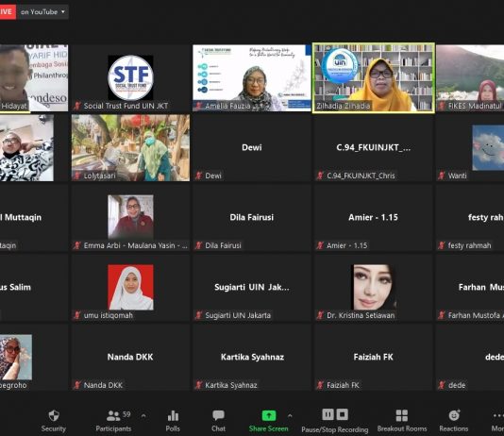Select the Social Trust Fund UIN JKT tile
The image size is (504, 436).
(x=130, y=78)
